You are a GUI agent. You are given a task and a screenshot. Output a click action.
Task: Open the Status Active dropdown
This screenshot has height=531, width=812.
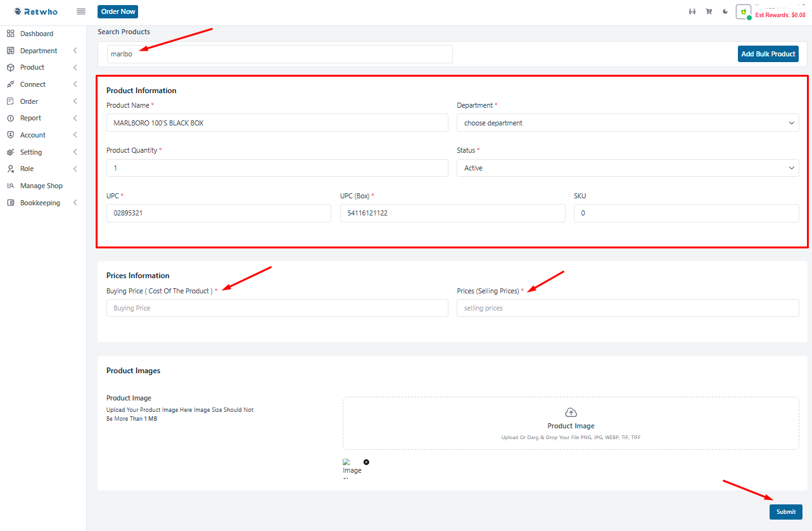(628, 168)
